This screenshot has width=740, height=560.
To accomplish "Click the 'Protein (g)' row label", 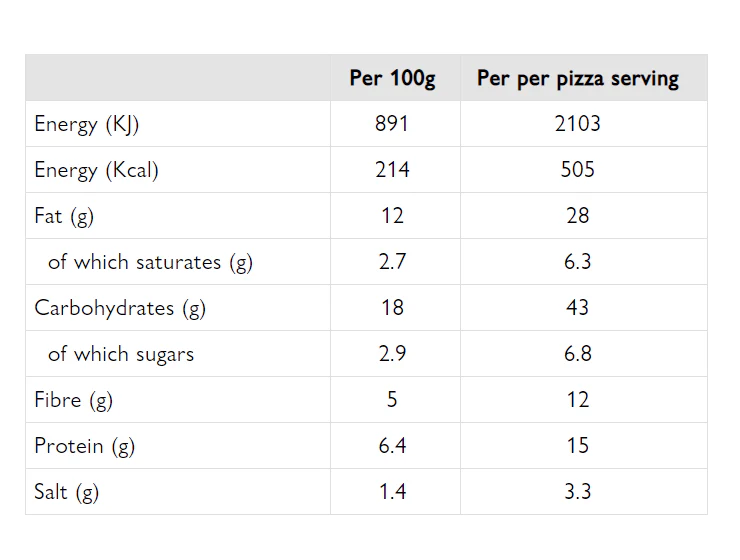I will (x=84, y=446).
